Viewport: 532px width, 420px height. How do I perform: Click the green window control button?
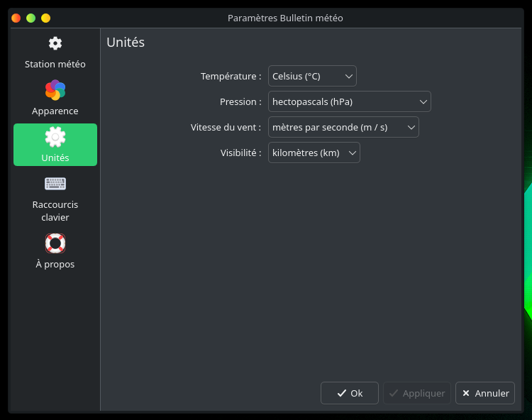(31, 18)
